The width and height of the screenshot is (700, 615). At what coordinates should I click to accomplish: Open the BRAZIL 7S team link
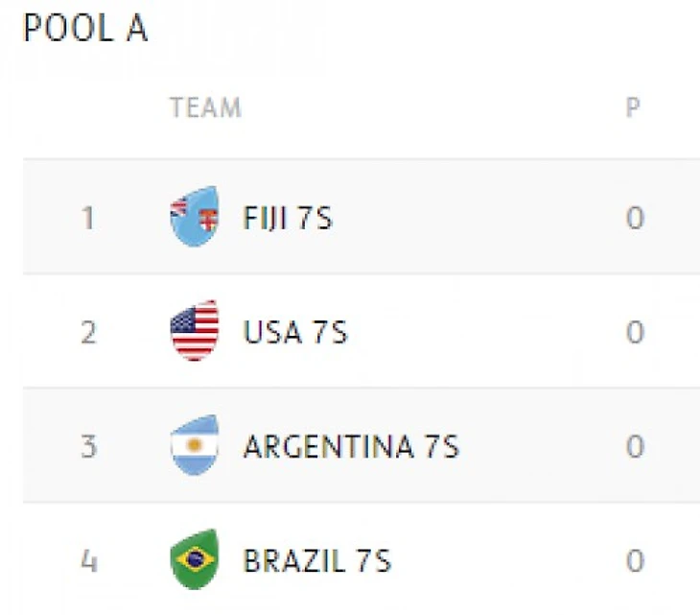(x=317, y=561)
